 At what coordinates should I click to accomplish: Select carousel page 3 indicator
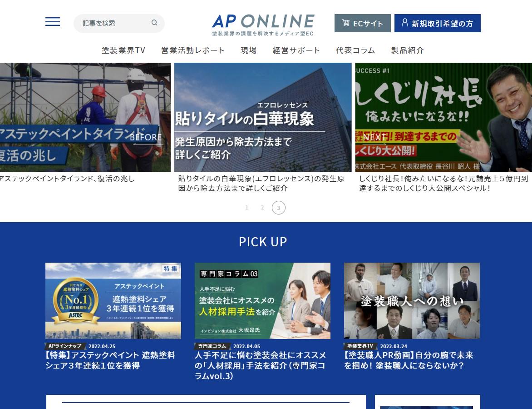pos(279,208)
